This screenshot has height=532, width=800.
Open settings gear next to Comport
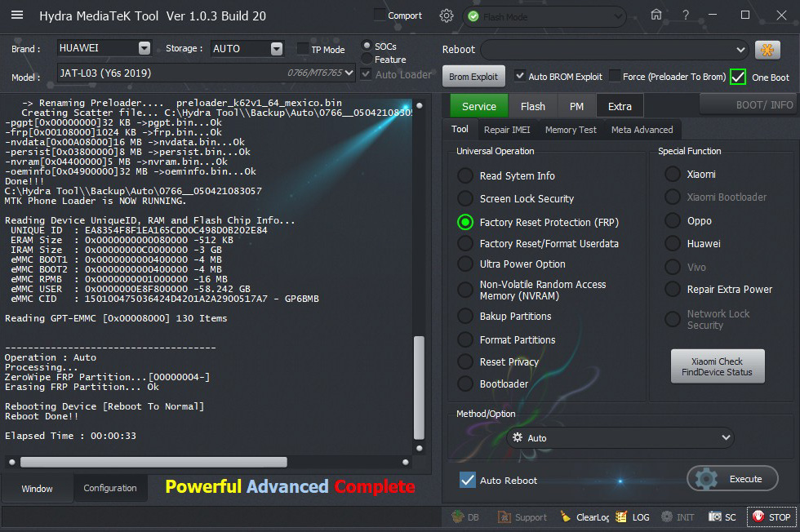[x=447, y=16]
